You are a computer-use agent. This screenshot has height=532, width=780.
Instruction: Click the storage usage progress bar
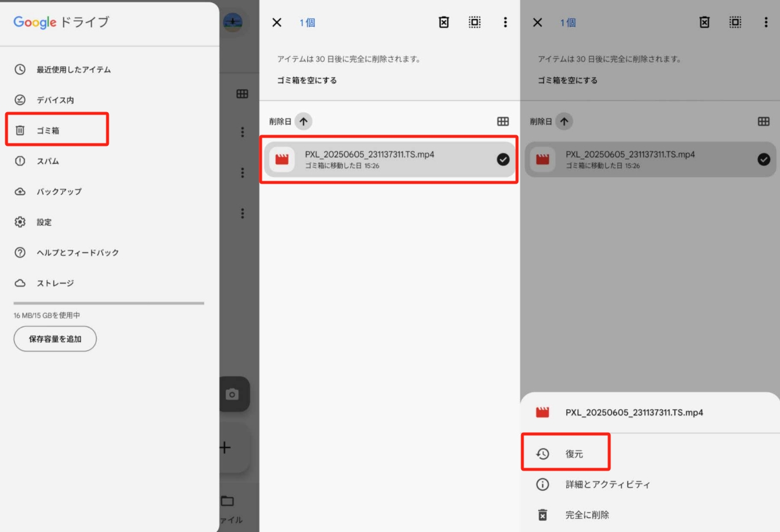point(109,303)
